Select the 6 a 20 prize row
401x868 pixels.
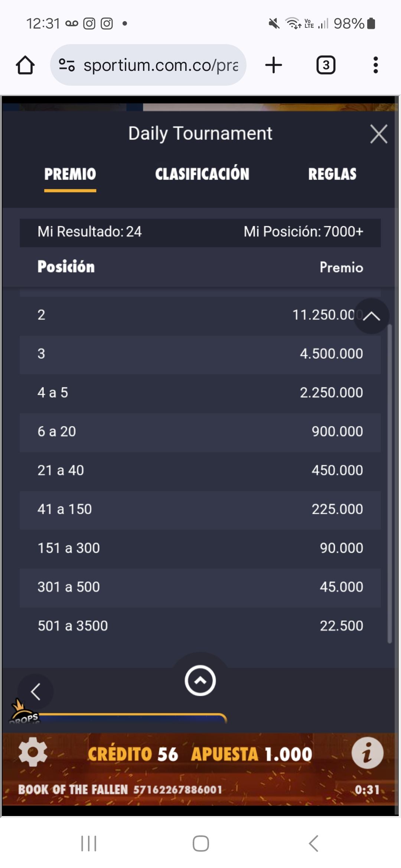[200, 431]
